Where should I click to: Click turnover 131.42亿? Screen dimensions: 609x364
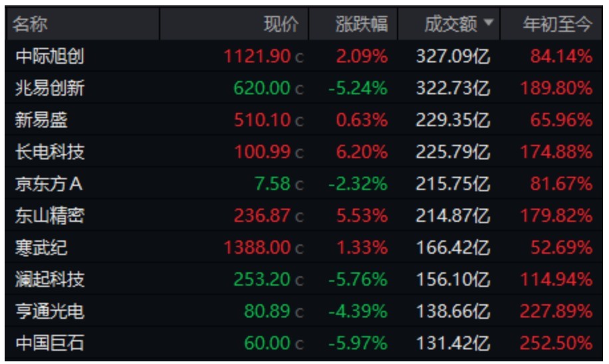(x=453, y=343)
